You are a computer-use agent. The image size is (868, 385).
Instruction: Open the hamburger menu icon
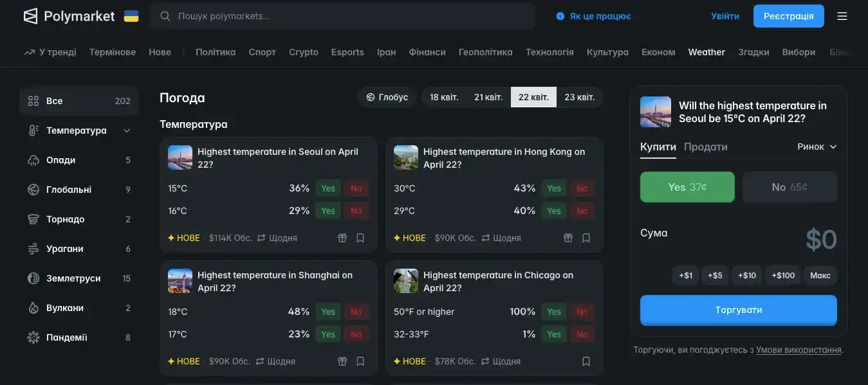(x=842, y=16)
